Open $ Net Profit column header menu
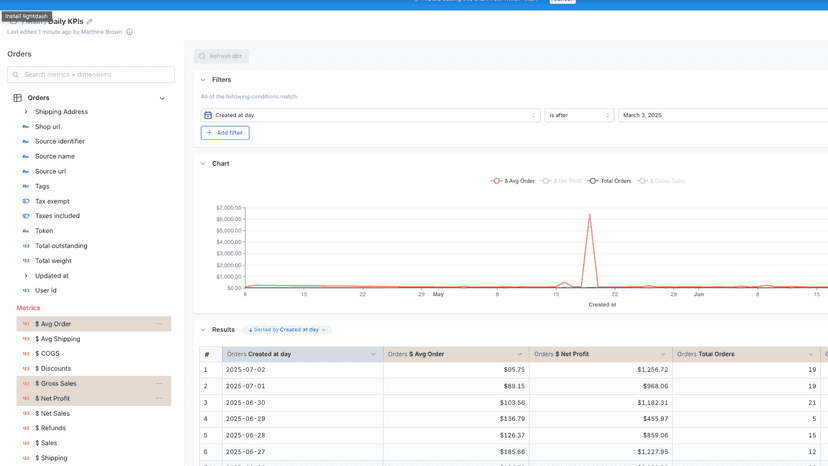 (663, 355)
